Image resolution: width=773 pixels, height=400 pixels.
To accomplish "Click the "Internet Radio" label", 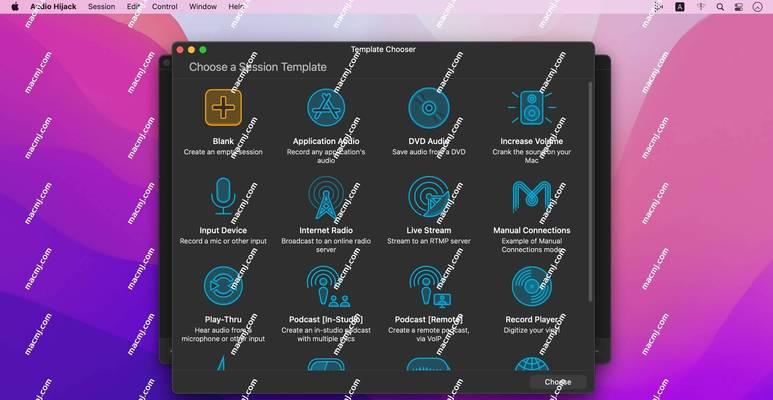I will (326, 230).
